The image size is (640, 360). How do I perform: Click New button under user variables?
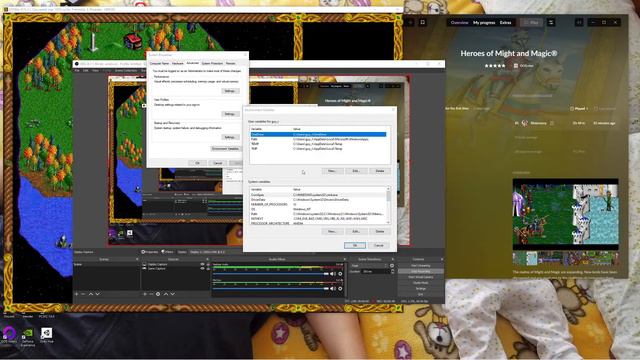[332, 171]
